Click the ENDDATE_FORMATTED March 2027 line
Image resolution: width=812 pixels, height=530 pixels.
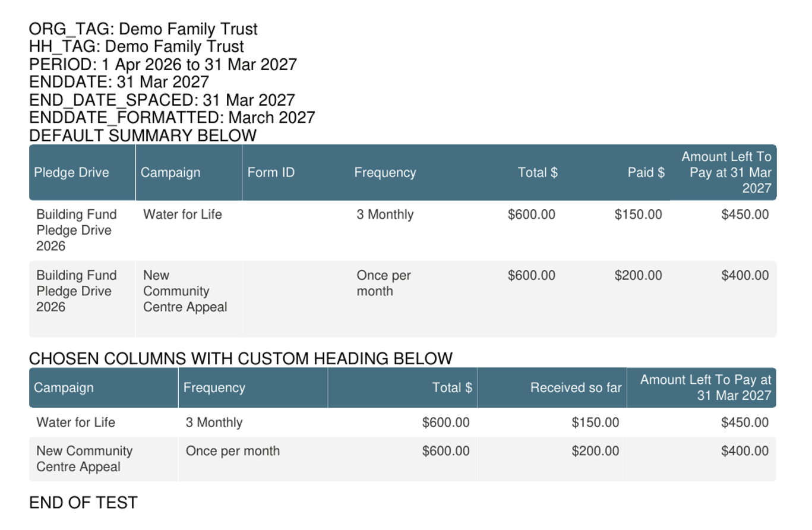tap(172, 118)
